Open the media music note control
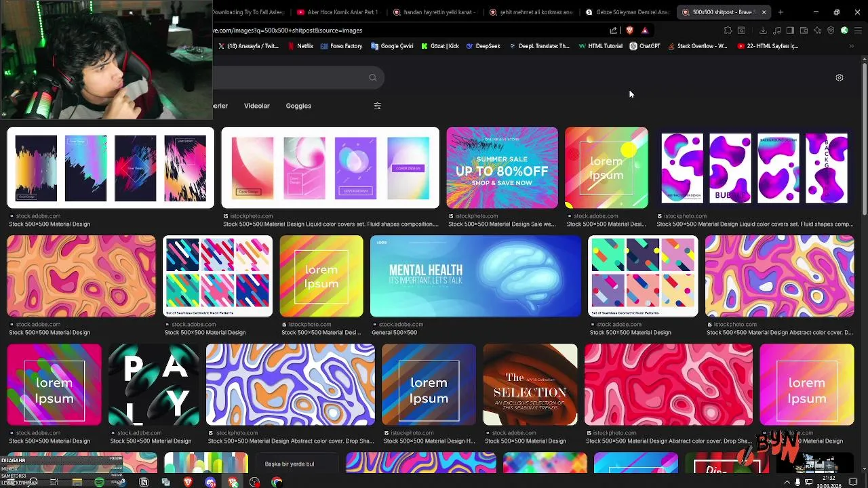The height and width of the screenshot is (488, 868). pyautogui.click(x=776, y=30)
